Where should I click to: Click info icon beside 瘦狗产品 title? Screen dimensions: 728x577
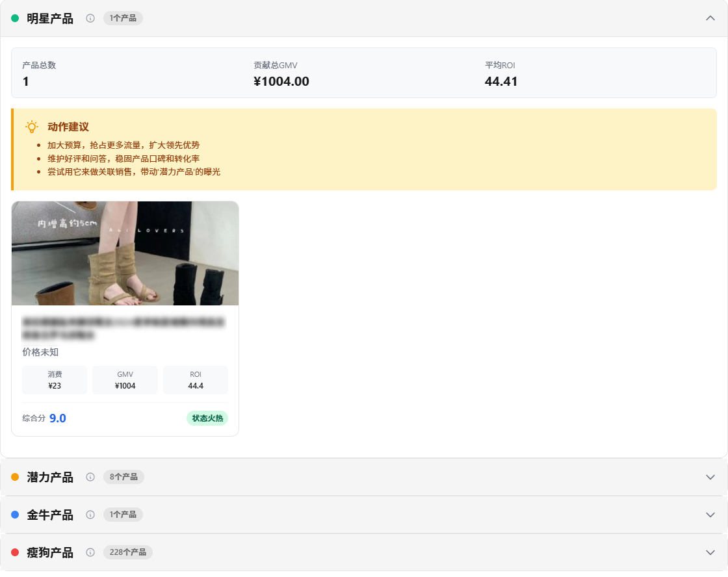[90, 552]
